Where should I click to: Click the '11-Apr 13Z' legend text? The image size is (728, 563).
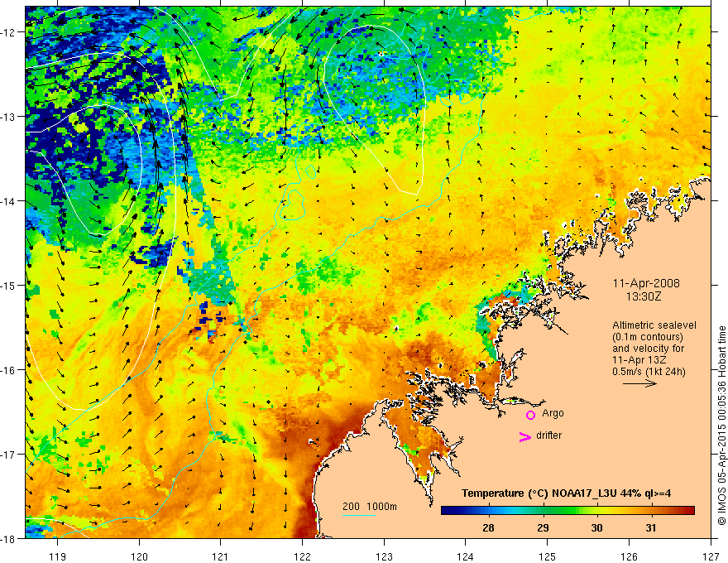637,360
